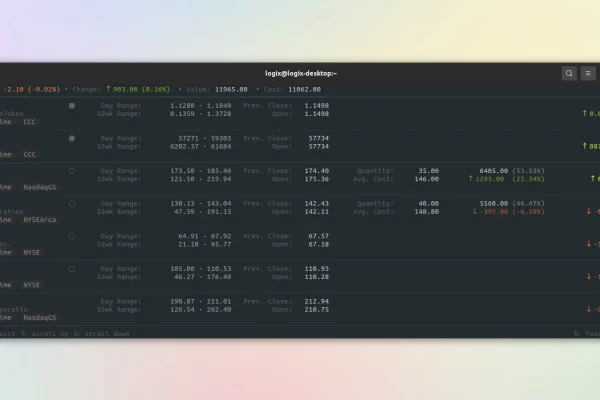Click the hollow status circle beside Day Range 105.00 - 110.53
Screen dimensions: 600x400
click(x=72, y=269)
